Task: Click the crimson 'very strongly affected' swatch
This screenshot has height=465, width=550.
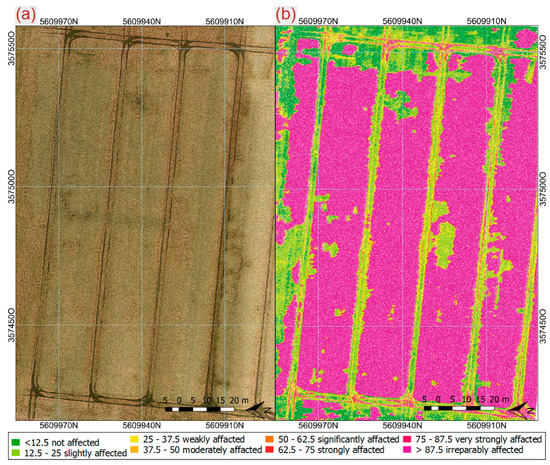Action: coord(407,439)
